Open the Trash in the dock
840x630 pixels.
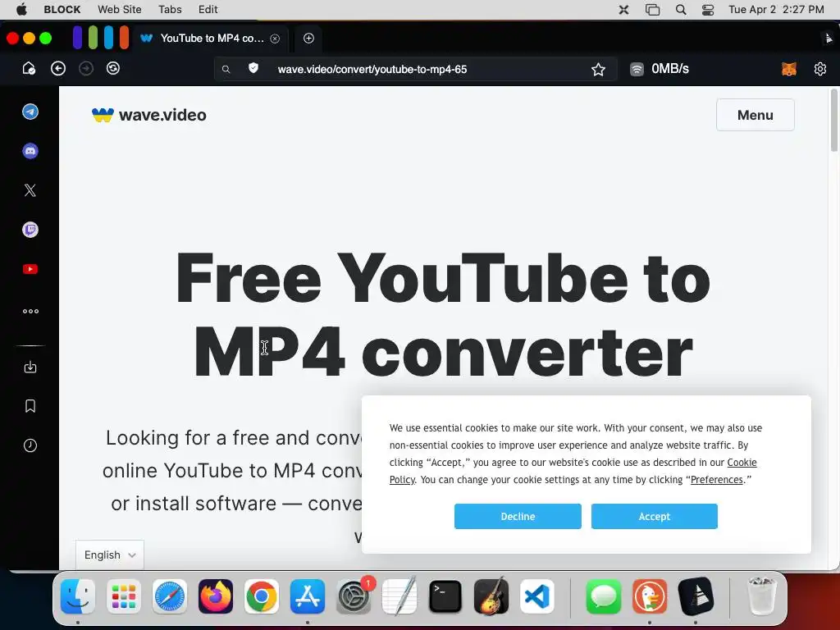[762, 596]
